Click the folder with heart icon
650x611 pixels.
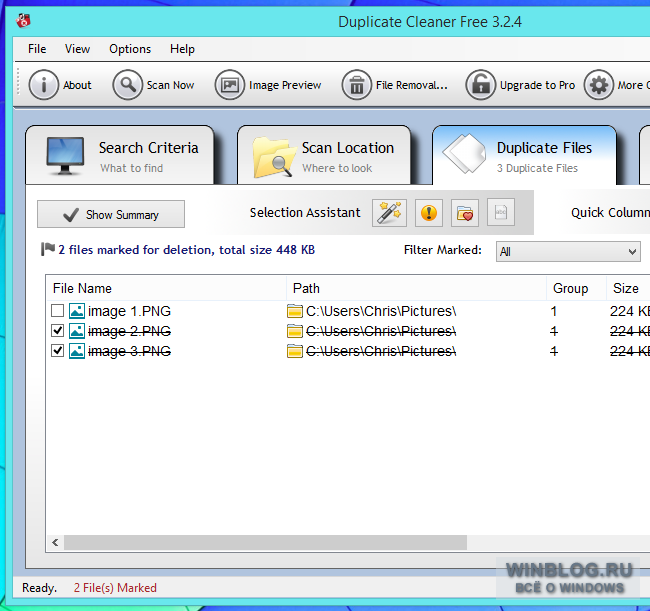pyautogui.click(x=465, y=213)
